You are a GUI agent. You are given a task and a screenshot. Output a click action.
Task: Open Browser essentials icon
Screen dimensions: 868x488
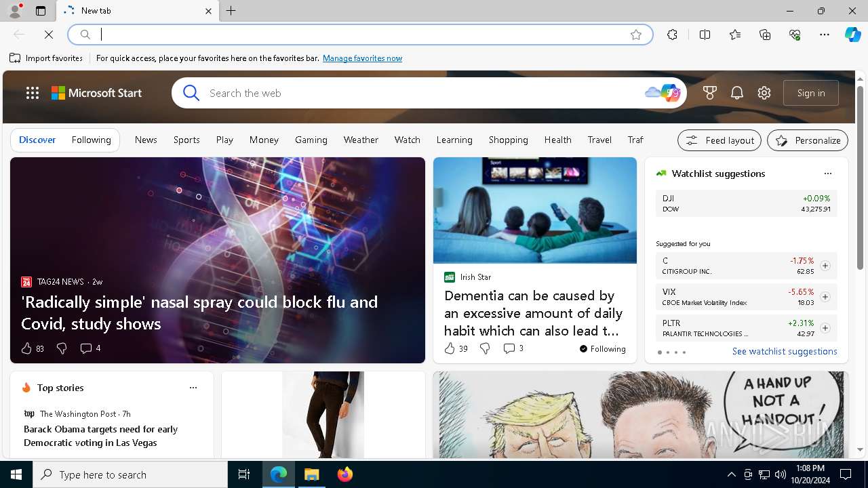tap(795, 35)
